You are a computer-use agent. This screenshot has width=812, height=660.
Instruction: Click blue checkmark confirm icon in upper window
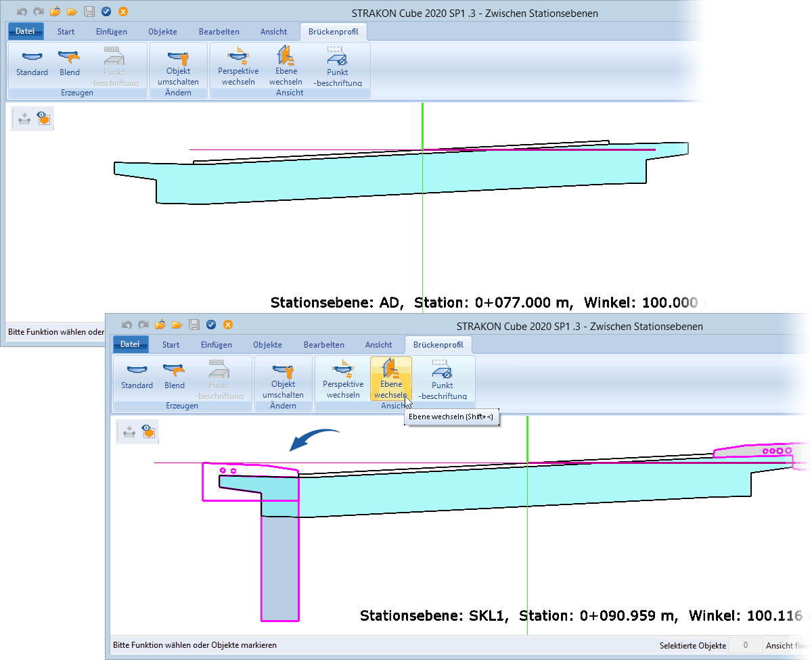click(106, 11)
